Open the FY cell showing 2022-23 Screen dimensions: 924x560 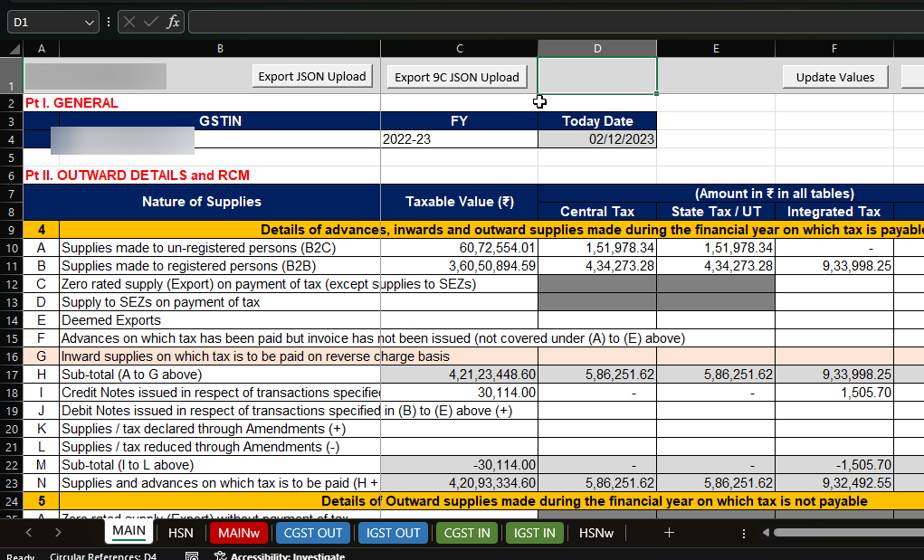[459, 138]
